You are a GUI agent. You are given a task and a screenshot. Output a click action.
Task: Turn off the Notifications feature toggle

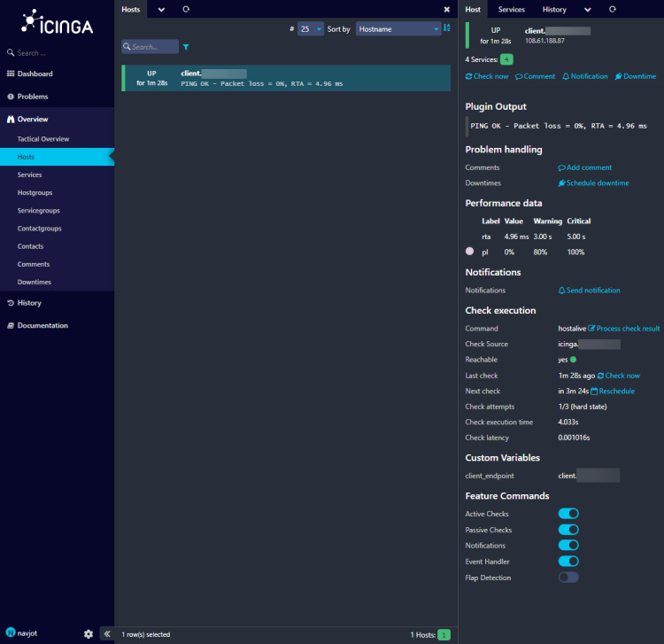point(568,546)
